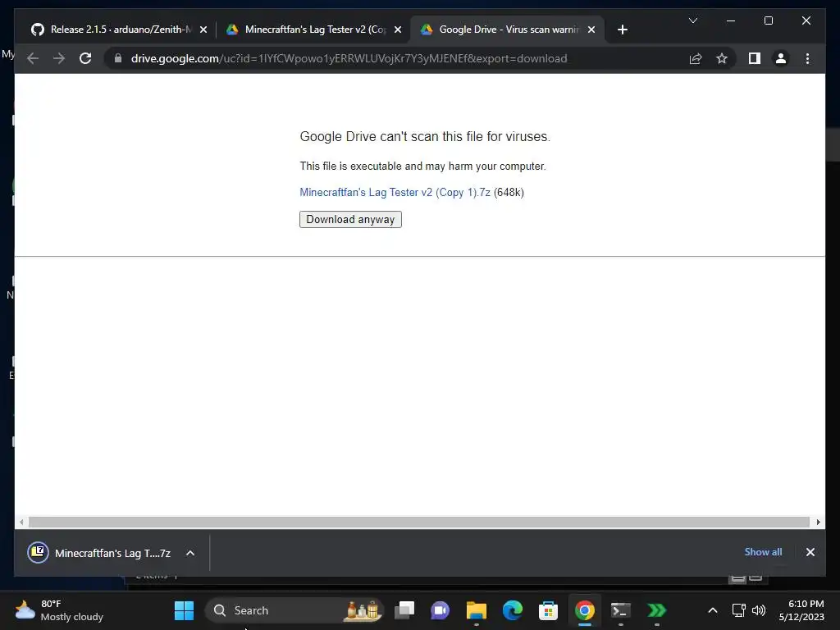
Task: Open Task View from taskbar
Action: tap(404, 610)
